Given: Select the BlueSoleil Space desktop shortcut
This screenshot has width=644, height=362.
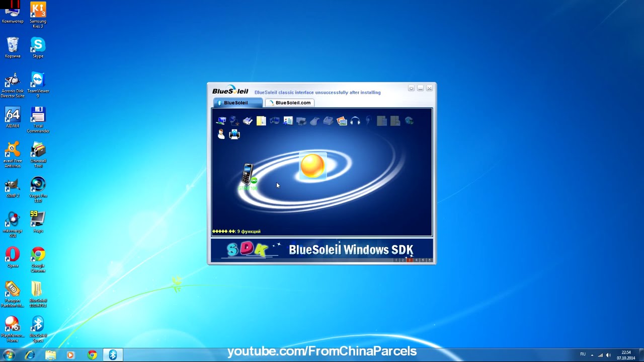Looking at the screenshot, I should point(38,329).
